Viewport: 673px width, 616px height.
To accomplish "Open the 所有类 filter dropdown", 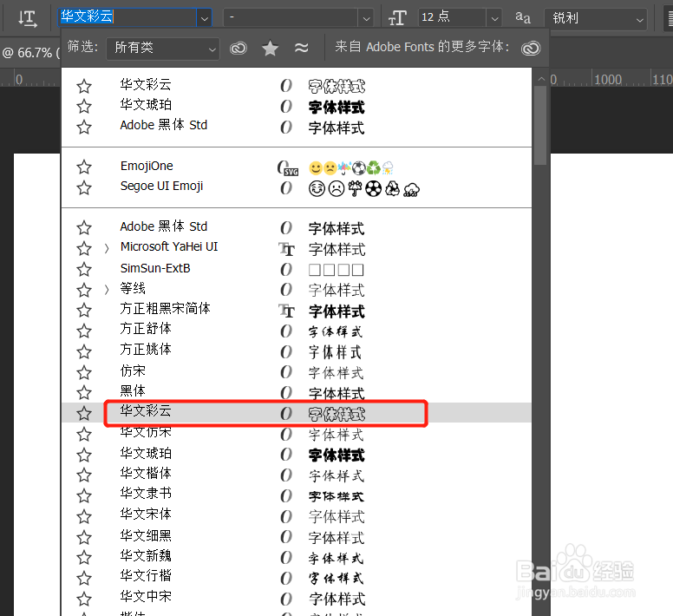I will pos(163,48).
